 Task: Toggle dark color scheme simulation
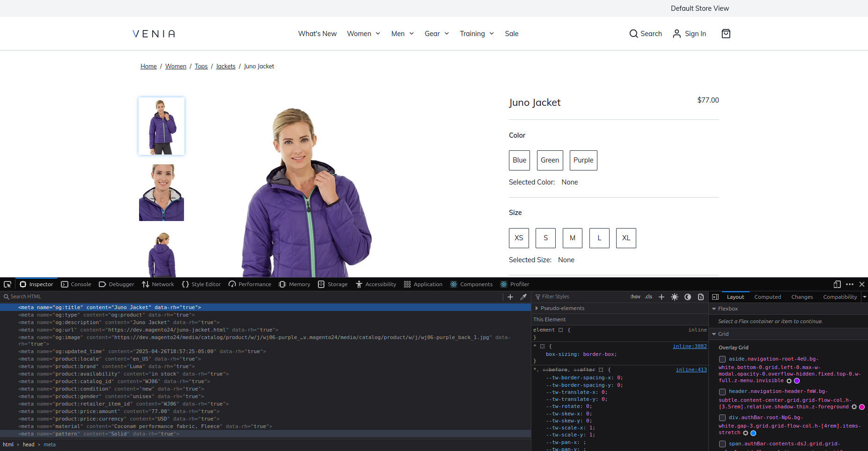click(x=688, y=297)
